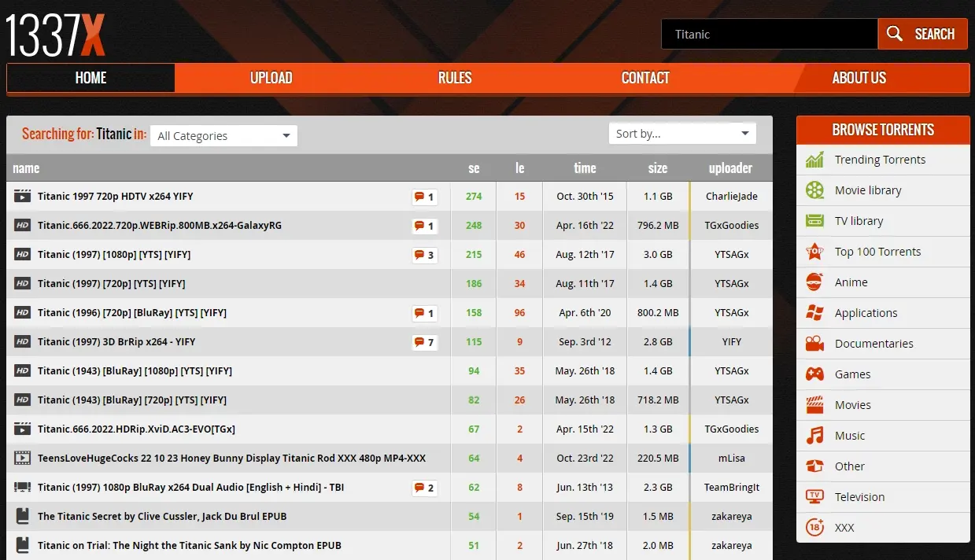This screenshot has height=560, width=975.
Task: Click the search field containing Titanic
Action: [768, 35]
